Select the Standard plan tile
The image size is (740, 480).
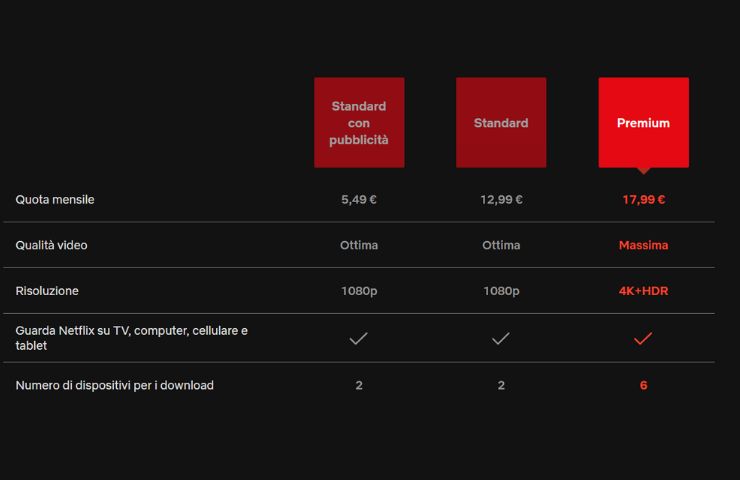point(501,123)
